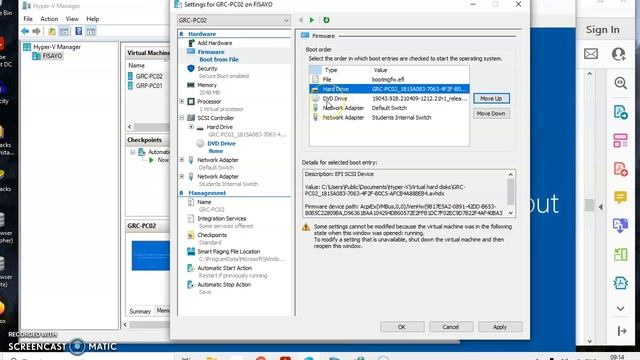The height and width of the screenshot is (360, 640).
Task: Select Name under Management
Action: coord(204,202)
